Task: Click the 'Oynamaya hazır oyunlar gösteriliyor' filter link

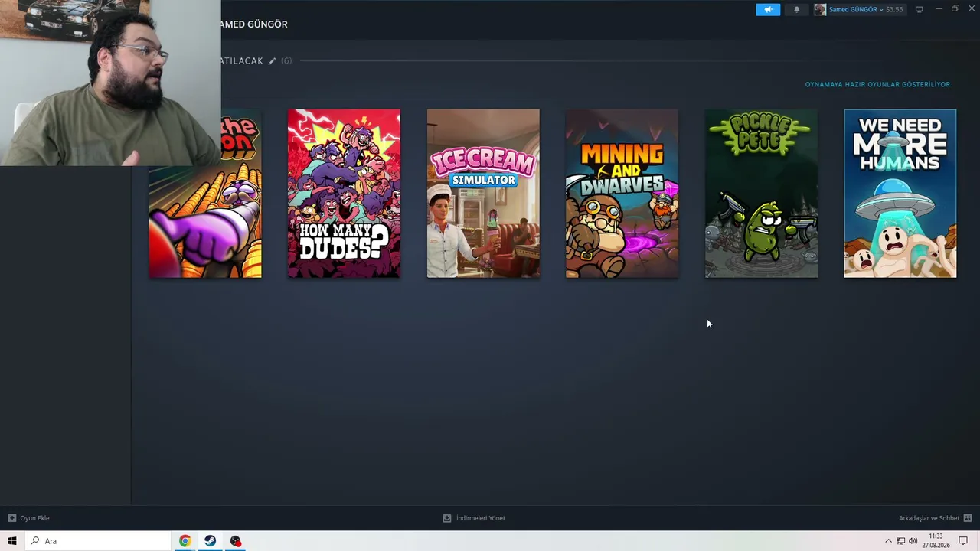Action: (x=877, y=84)
